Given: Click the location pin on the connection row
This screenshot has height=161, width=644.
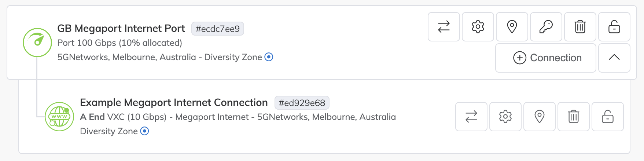Looking at the screenshot, I should pos(539,117).
